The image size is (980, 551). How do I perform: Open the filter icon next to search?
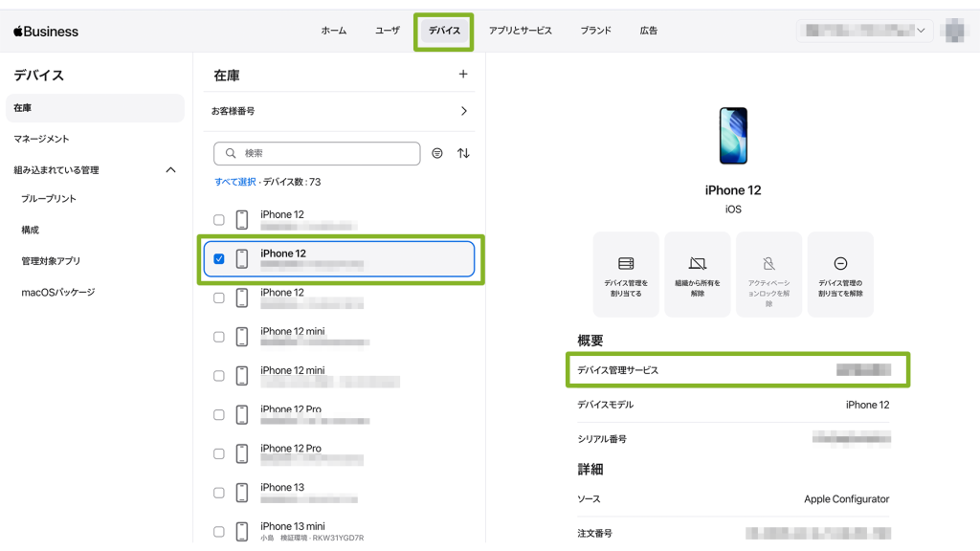(x=437, y=153)
